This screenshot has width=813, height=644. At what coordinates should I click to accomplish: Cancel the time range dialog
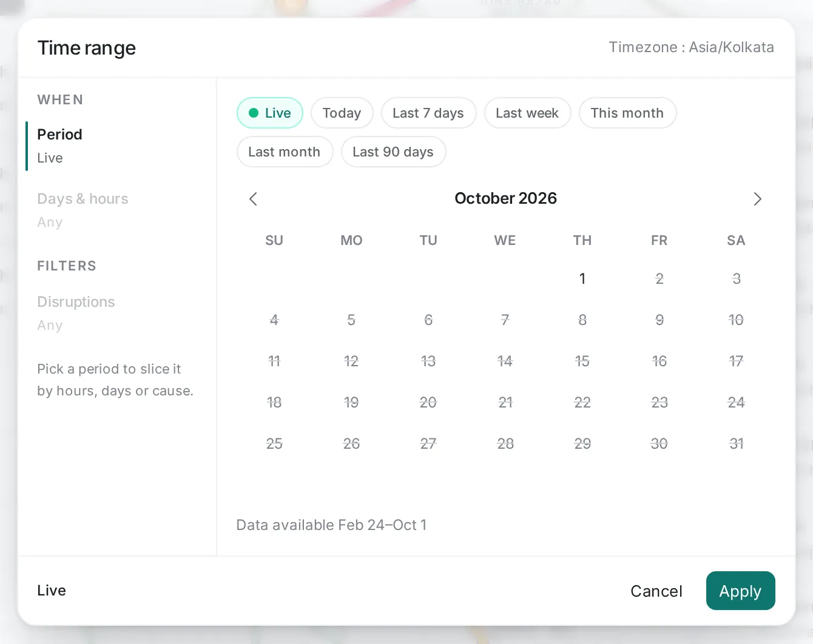pyautogui.click(x=656, y=591)
